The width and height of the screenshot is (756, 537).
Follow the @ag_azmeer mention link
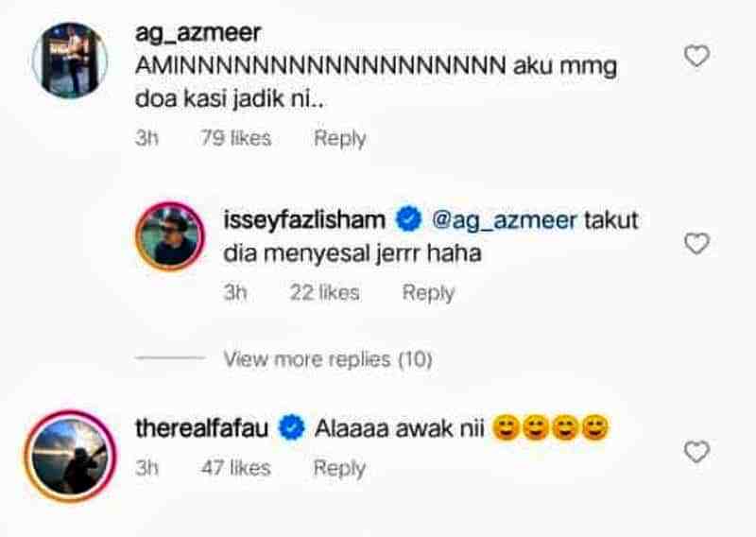coord(504,220)
